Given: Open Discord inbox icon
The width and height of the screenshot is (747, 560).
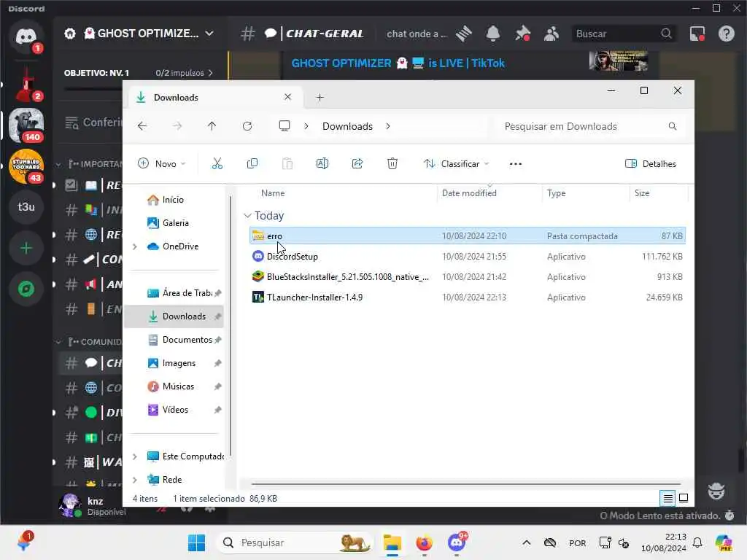Looking at the screenshot, I should click(697, 34).
